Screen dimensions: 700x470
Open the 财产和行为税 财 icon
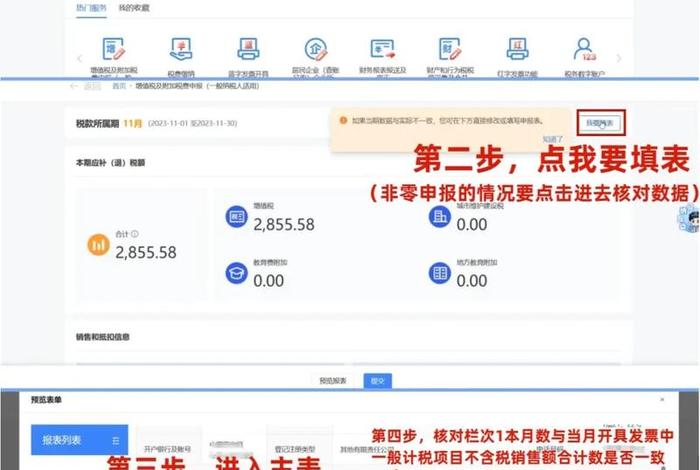point(450,49)
